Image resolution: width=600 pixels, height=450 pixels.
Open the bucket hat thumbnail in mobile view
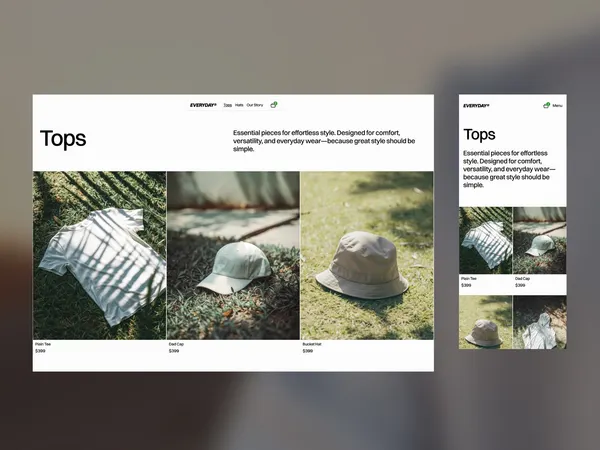pyautogui.click(x=486, y=322)
